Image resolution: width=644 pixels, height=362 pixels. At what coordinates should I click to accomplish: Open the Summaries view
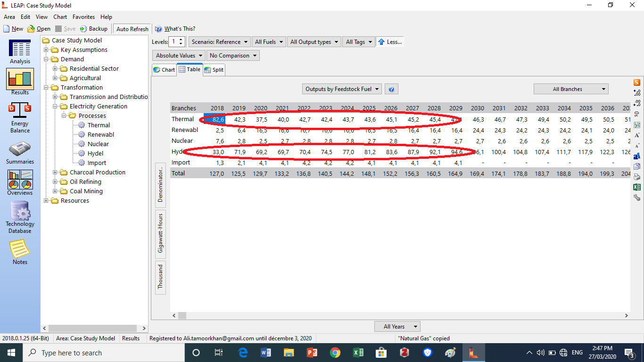[x=20, y=153]
